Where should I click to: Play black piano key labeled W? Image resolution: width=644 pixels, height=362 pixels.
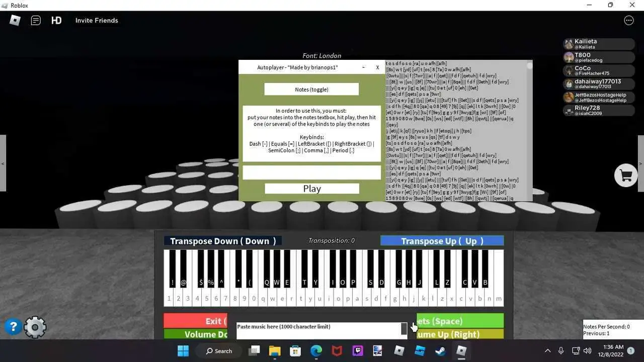tap(276, 268)
